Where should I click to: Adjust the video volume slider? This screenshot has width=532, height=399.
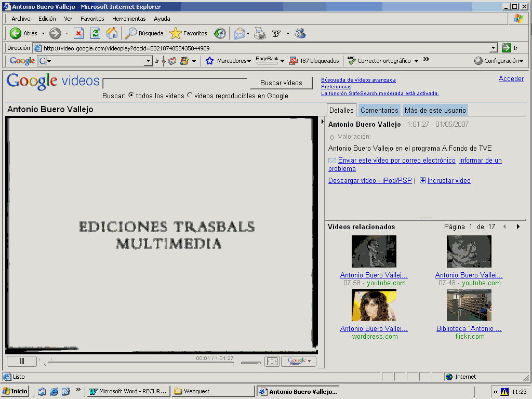(251, 363)
